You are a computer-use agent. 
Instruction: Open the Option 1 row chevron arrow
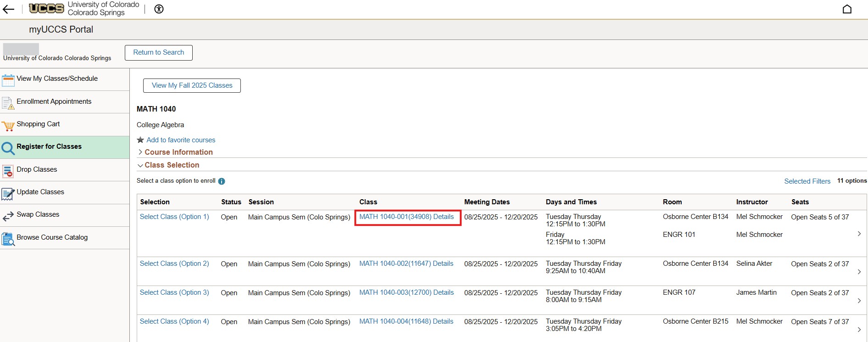pyautogui.click(x=859, y=234)
